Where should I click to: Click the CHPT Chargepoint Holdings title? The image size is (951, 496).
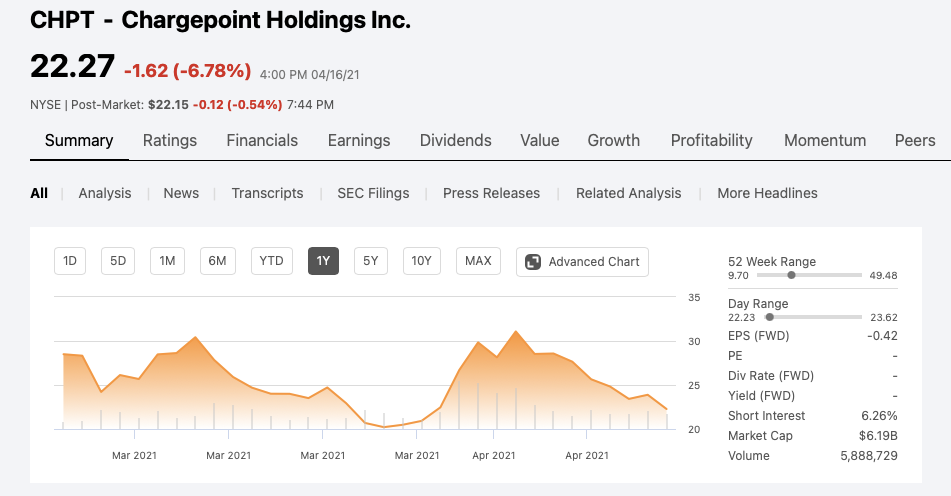(220, 20)
